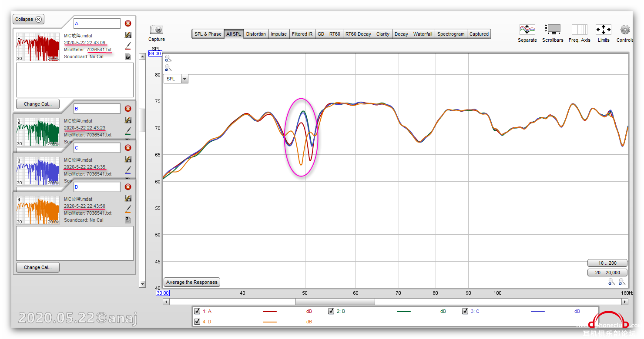
Task: Switch to the SPL & Phase tab
Action: [x=208, y=34]
